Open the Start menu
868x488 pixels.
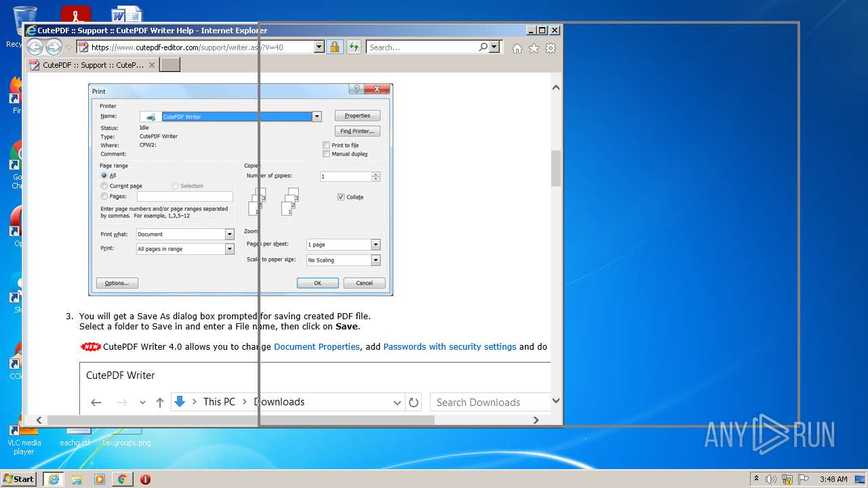(x=19, y=479)
